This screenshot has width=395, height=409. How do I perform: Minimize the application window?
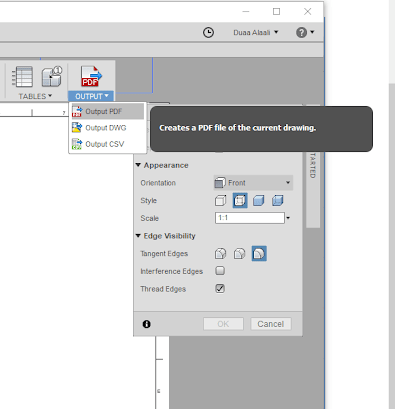[x=246, y=12]
